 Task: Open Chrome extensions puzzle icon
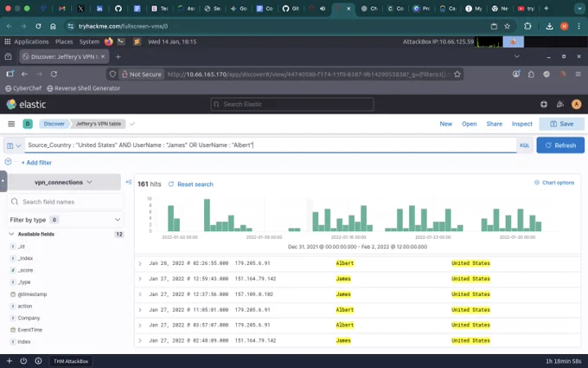pos(527,26)
